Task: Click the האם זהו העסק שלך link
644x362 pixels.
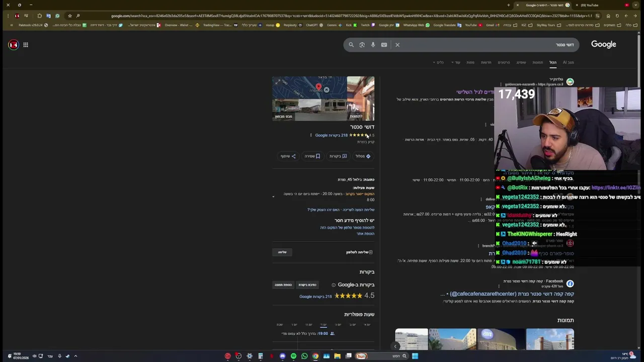Action: pos(324,210)
